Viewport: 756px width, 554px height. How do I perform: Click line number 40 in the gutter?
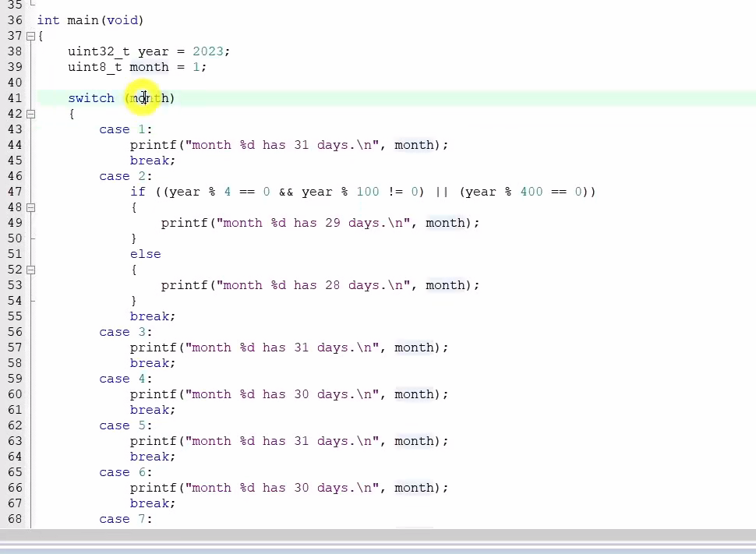pyautogui.click(x=15, y=83)
